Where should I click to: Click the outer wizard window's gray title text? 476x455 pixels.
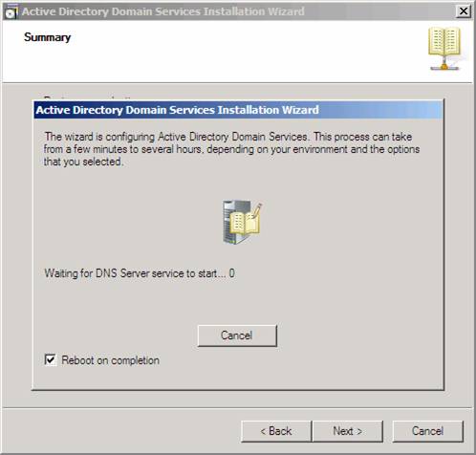point(163,11)
